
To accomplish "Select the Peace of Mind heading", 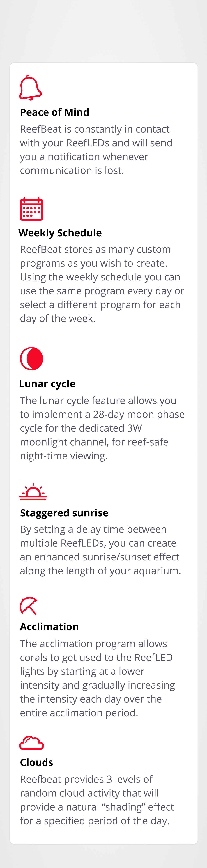I will [x=54, y=112].
